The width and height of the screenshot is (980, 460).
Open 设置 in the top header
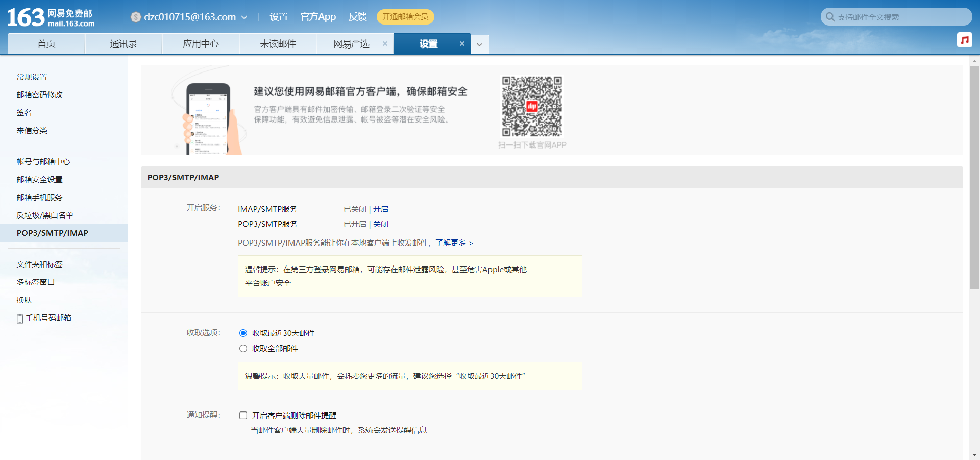pyautogui.click(x=279, y=17)
